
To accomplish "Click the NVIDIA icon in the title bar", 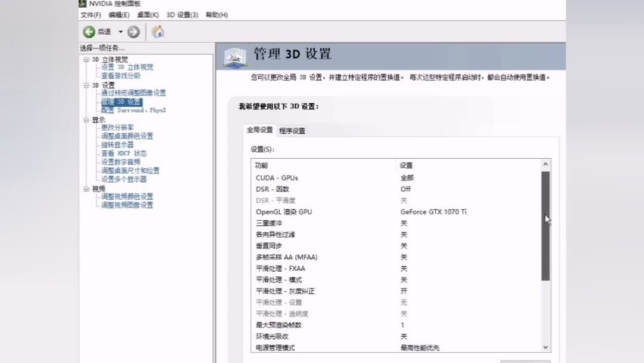I will 83,4.
